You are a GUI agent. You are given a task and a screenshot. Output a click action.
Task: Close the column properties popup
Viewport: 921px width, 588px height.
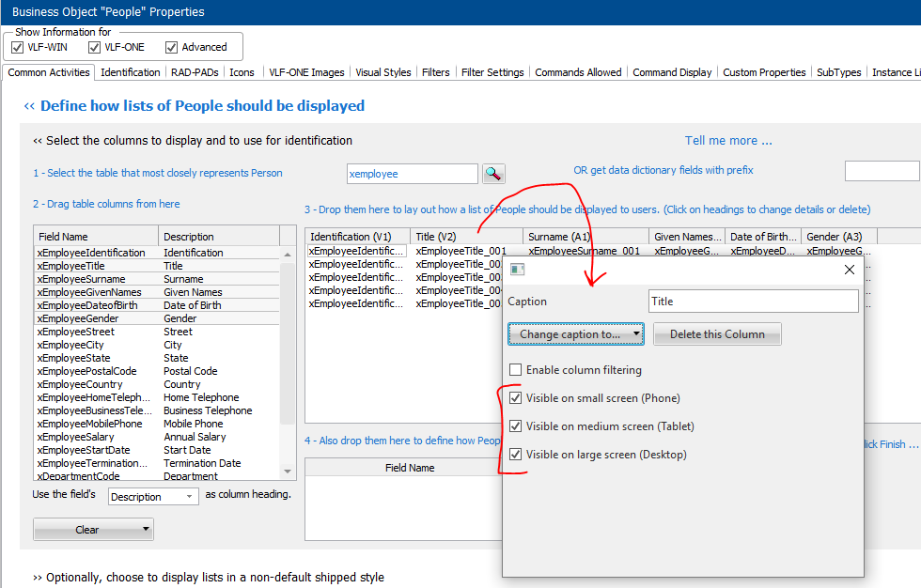click(850, 270)
